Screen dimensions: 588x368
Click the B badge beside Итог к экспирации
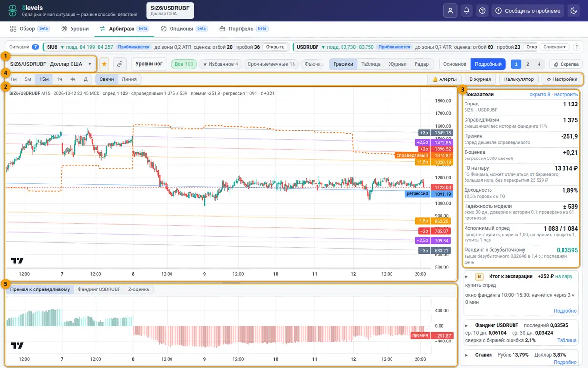(x=480, y=276)
